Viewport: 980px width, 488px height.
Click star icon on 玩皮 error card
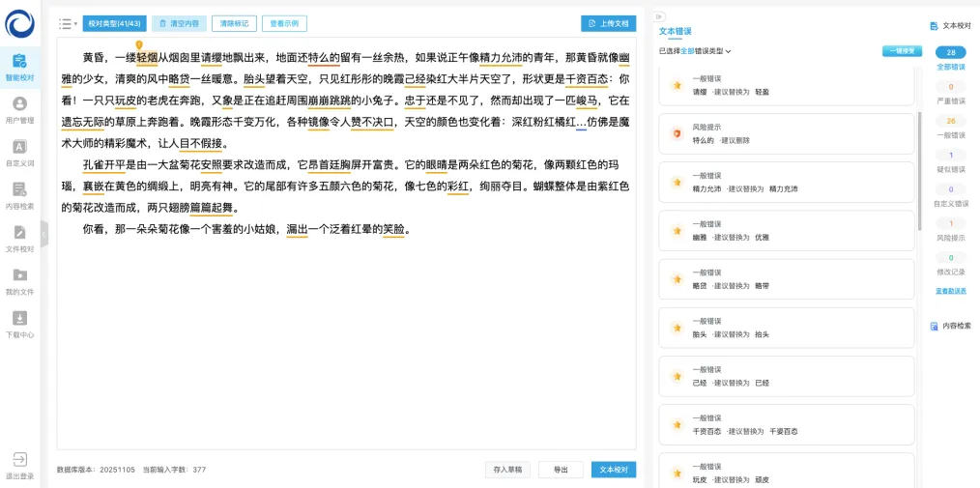(677, 473)
